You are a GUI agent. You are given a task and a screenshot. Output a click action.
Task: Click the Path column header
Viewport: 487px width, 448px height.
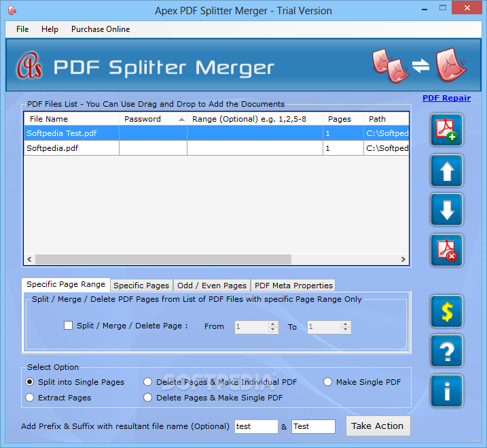pos(386,119)
